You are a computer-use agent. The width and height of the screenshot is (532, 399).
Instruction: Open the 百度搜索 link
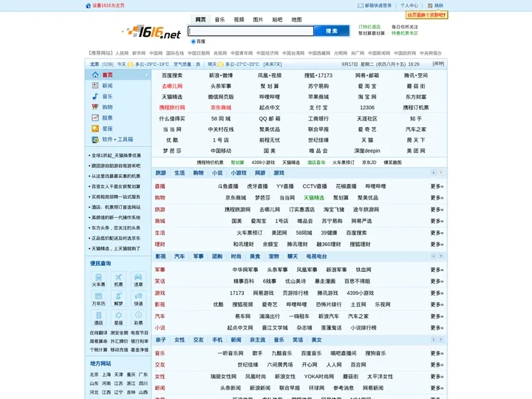pyautogui.click(x=172, y=75)
